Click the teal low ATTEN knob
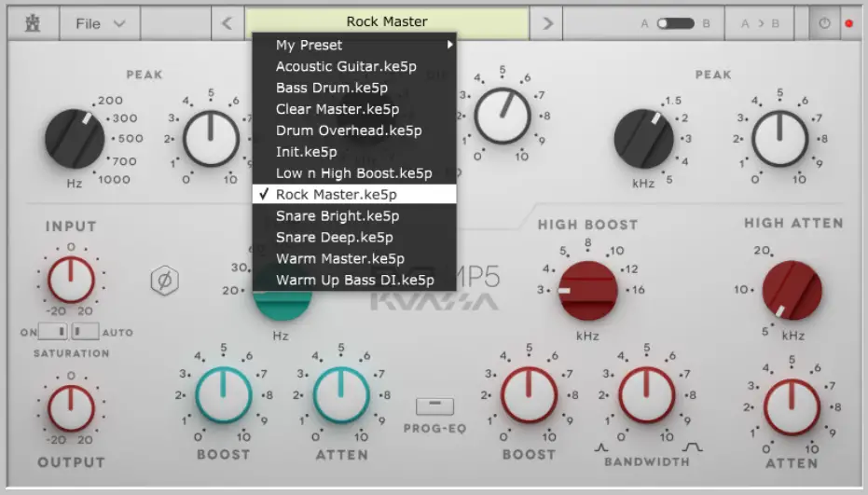 coord(341,394)
